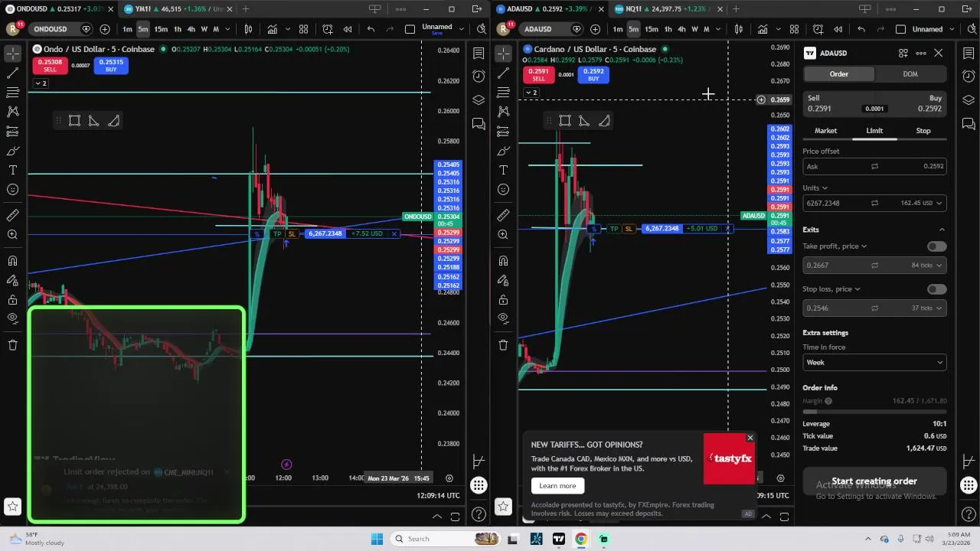Click trash remove objects icon in ADAUSD window
This screenshot has height=551, width=980.
tap(503, 345)
